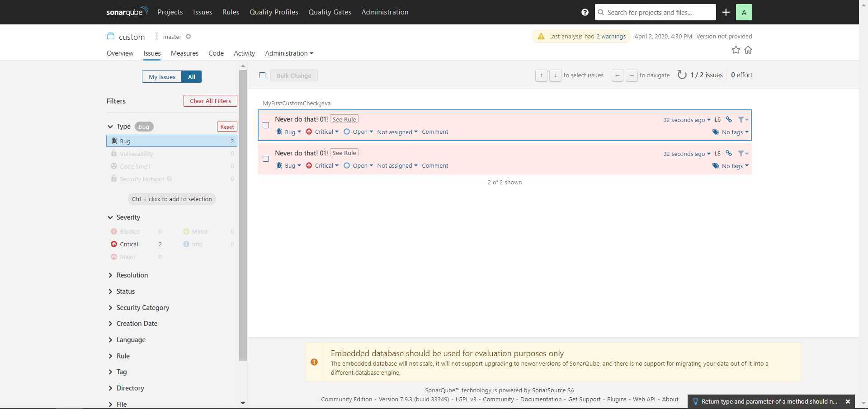This screenshot has width=868, height=409.
Task: Click the branch plus icon beside master
Action: pos(188,37)
